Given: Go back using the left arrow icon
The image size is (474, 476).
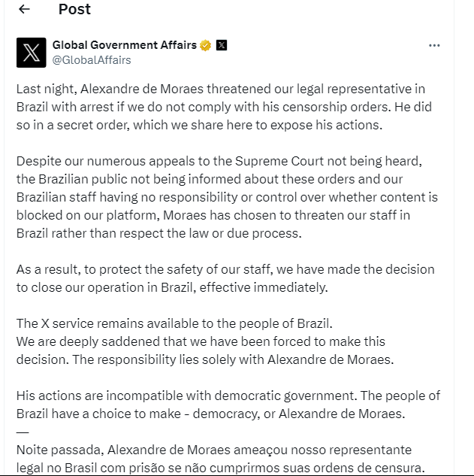Looking at the screenshot, I should [x=24, y=9].
